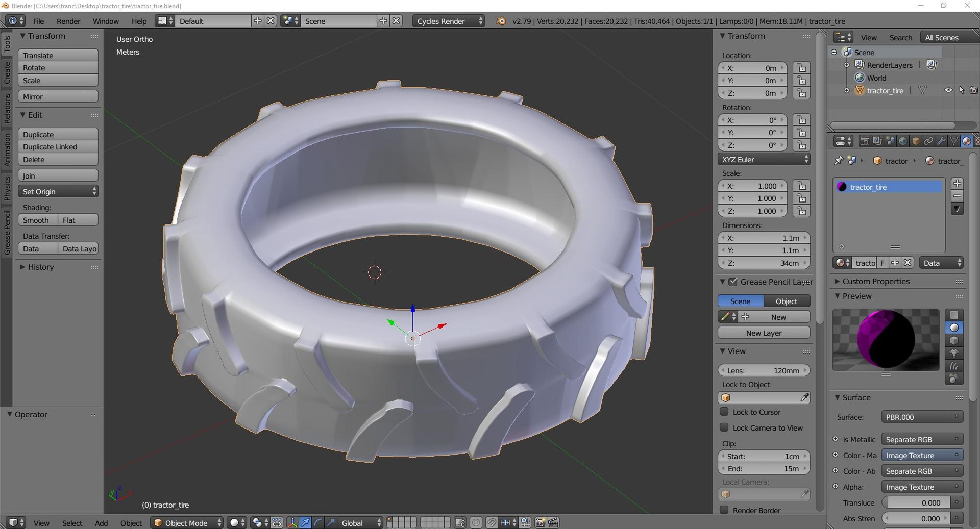Open Modifiers wrench tab

pos(941,141)
